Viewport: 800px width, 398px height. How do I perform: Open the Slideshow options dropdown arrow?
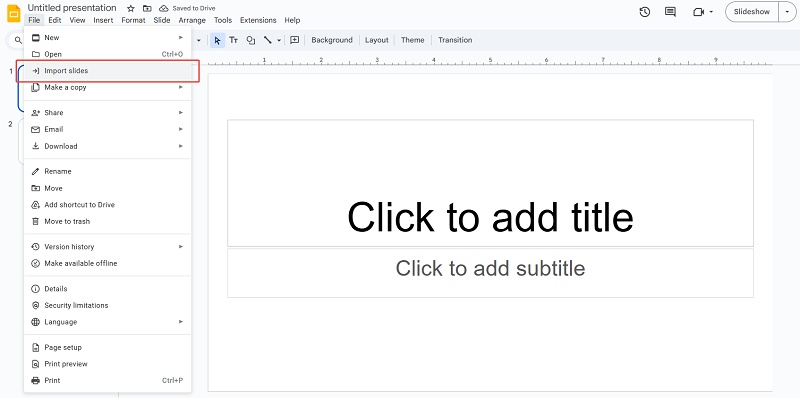pos(787,12)
